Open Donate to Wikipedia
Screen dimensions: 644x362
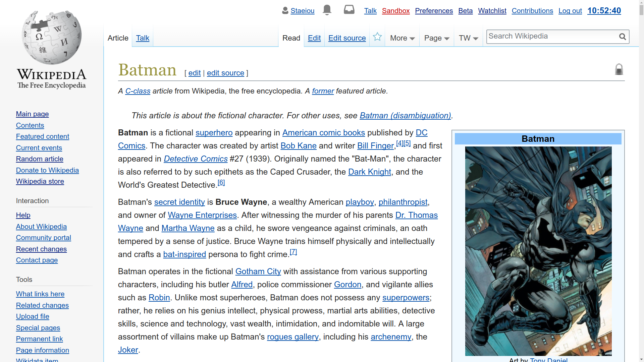47,170
